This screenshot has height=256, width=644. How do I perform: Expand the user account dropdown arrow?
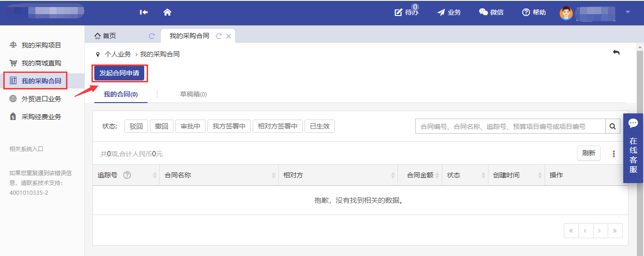[x=627, y=12]
